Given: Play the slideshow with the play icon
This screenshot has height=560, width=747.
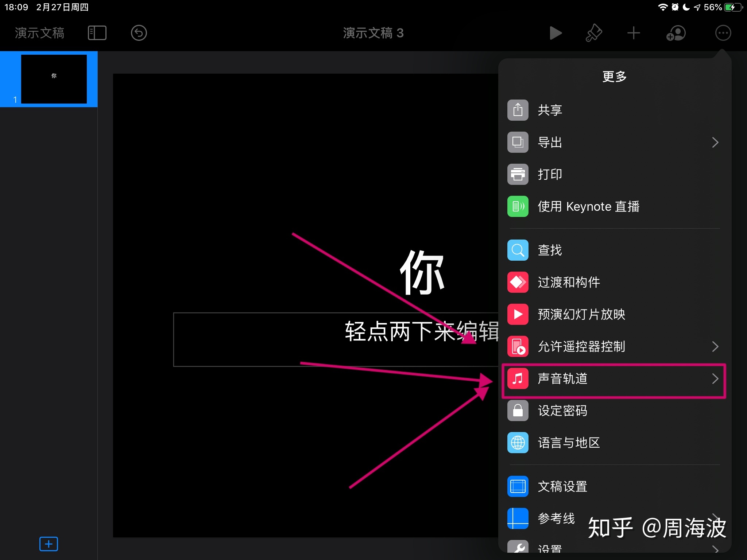Looking at the screenshot, I should point(556,33).
